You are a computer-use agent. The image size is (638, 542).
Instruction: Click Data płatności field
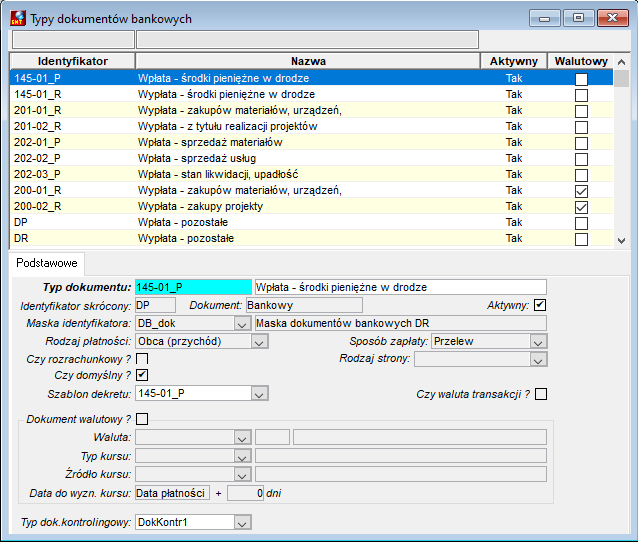(173, 493)
